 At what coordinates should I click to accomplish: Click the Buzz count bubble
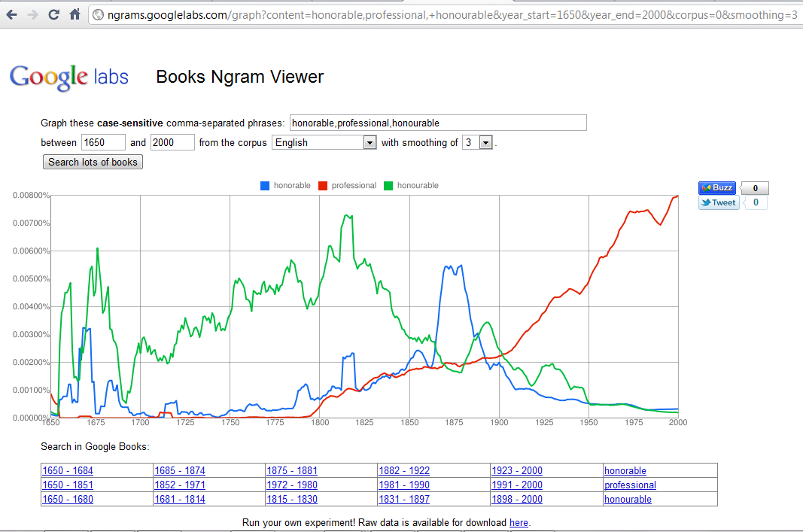pos(755,188)
